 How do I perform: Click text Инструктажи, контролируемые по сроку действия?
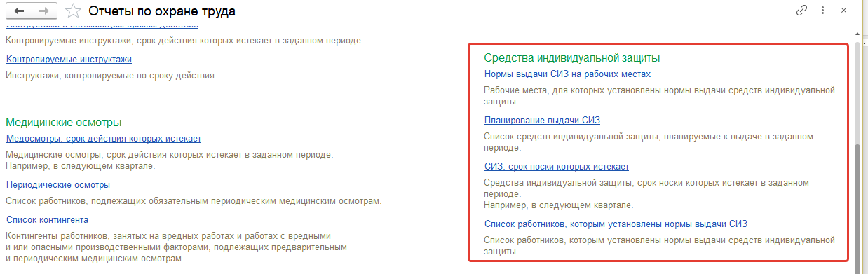pos(111,75)
